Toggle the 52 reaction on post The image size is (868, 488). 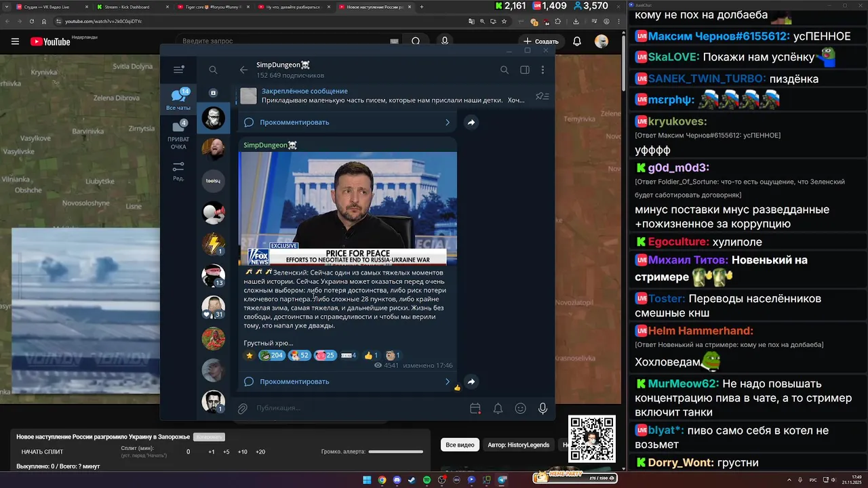[299, 355]
